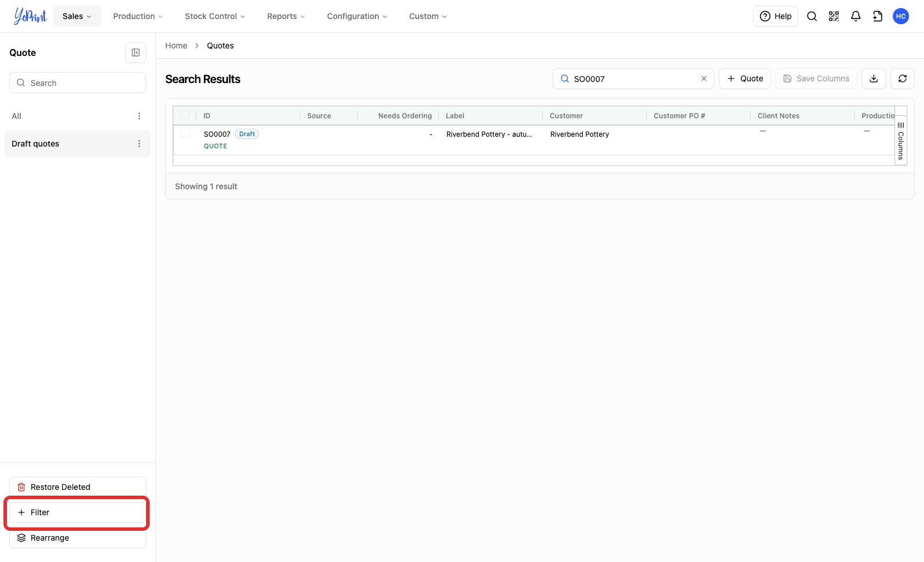Click the Save Columns button
Image resolution: width=924 pixels, height=562 pixels.
(x=816, y=78)
